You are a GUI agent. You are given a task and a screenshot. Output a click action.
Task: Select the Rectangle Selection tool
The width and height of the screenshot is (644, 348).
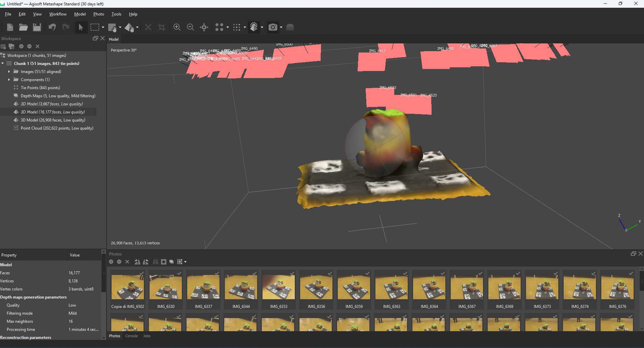click(x=95, y=27)
